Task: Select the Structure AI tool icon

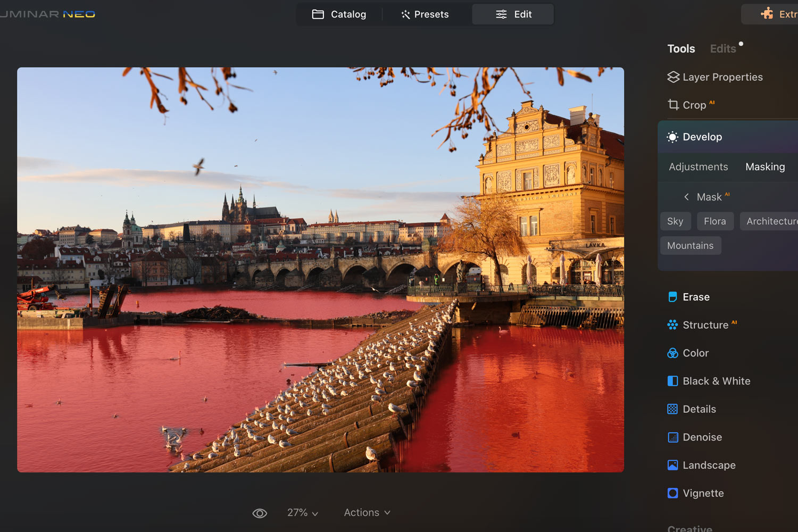Action: 672,325
